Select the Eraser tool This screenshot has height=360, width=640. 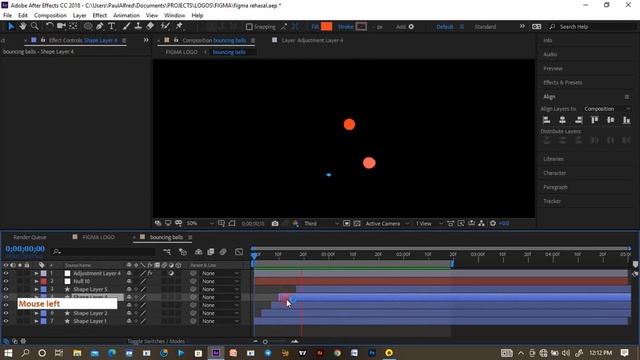(150, 27)
